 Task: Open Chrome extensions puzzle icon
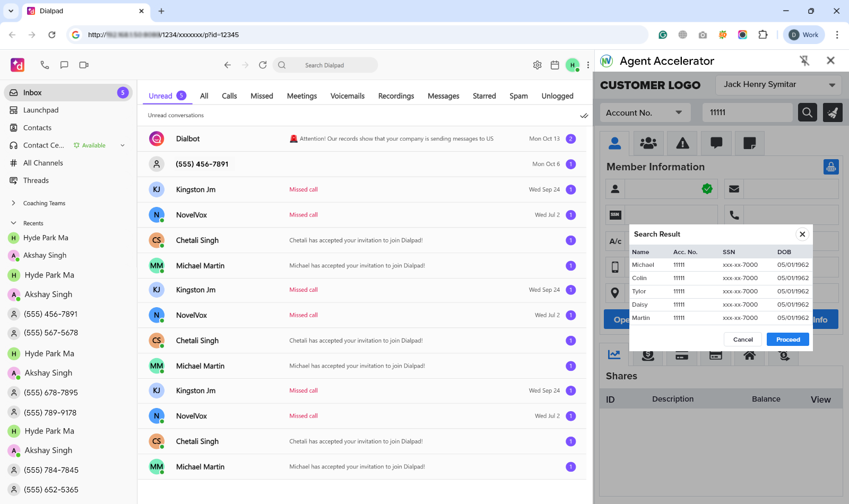coord(763,35)
